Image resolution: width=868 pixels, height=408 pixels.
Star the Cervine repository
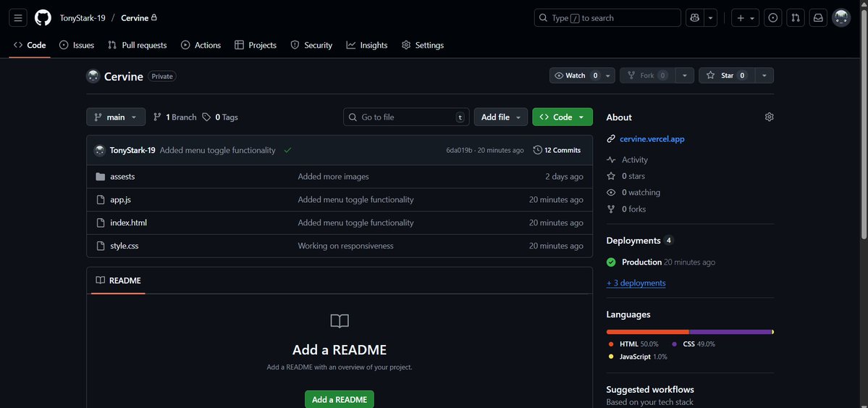(726, 75)
